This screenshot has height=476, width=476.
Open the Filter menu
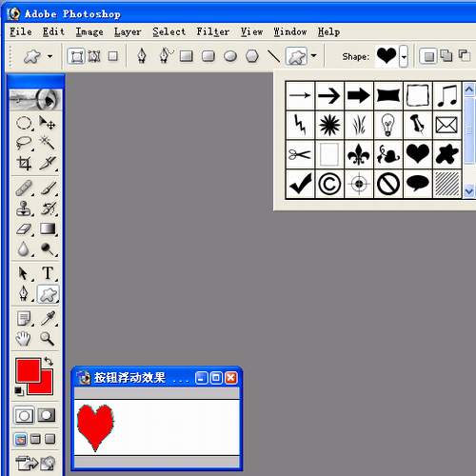212,31
